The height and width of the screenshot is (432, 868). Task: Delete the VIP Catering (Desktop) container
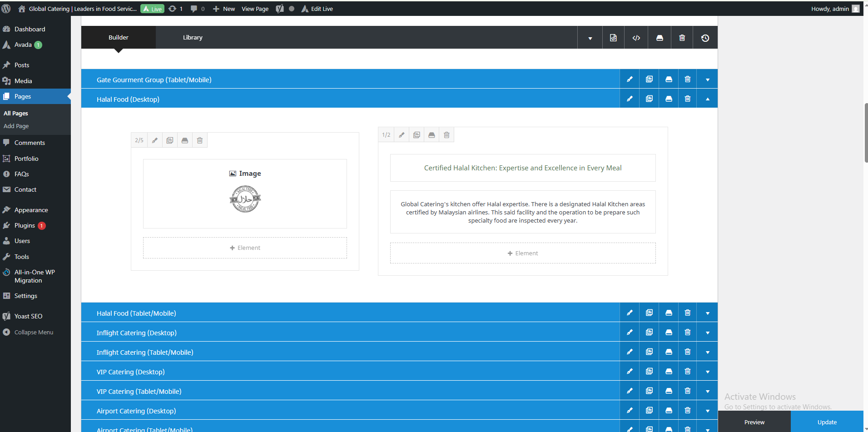(x=688, y=372)
